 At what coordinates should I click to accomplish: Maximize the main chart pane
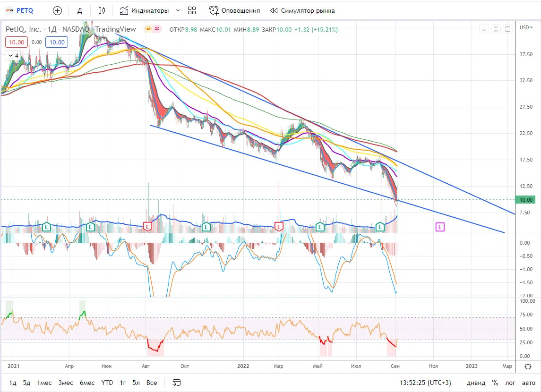tap(507, 29)
